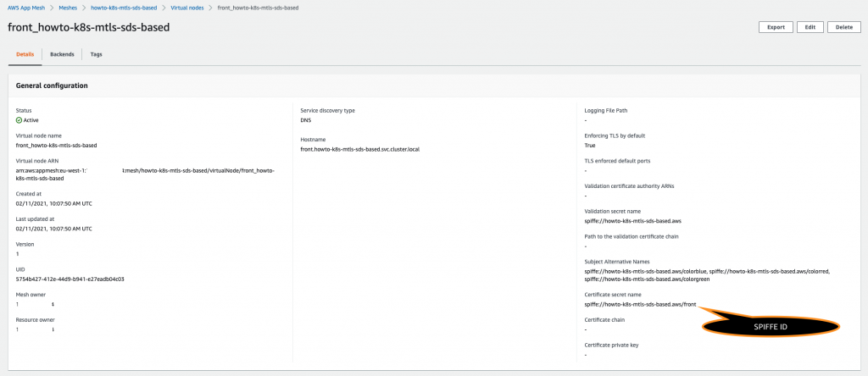
Task: Click the Service discovery type label
Action: point(328,111)
